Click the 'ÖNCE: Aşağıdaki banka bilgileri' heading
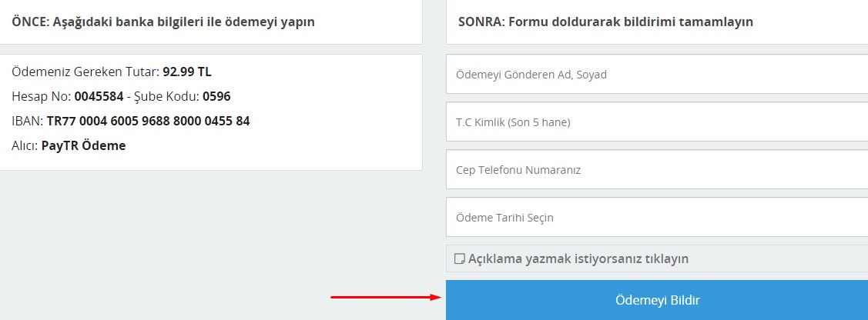Screen dimensions: 868x320 [163, 22]
